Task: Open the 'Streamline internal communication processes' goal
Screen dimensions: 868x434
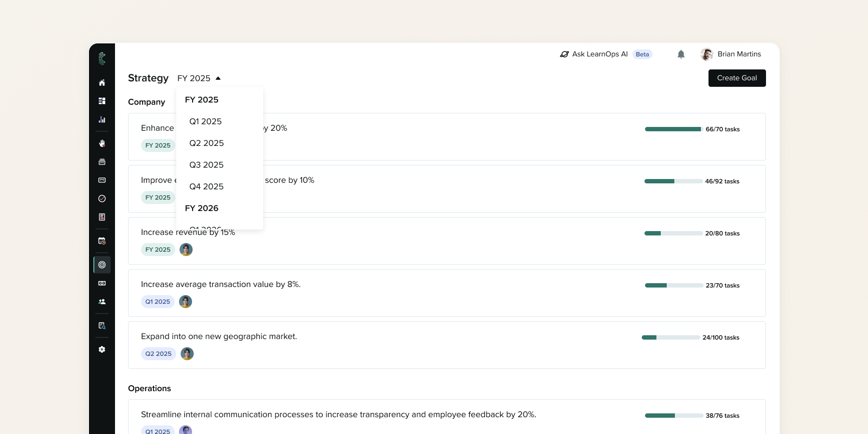Action: coord(447,417)
